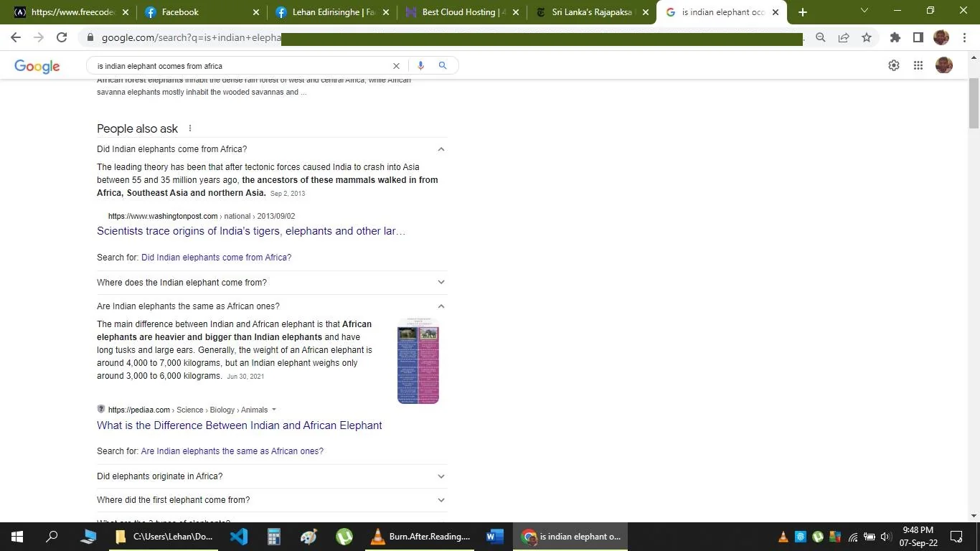Click the page scrollbar up arrow
The image size is (980, 551).
click(974, 57)
